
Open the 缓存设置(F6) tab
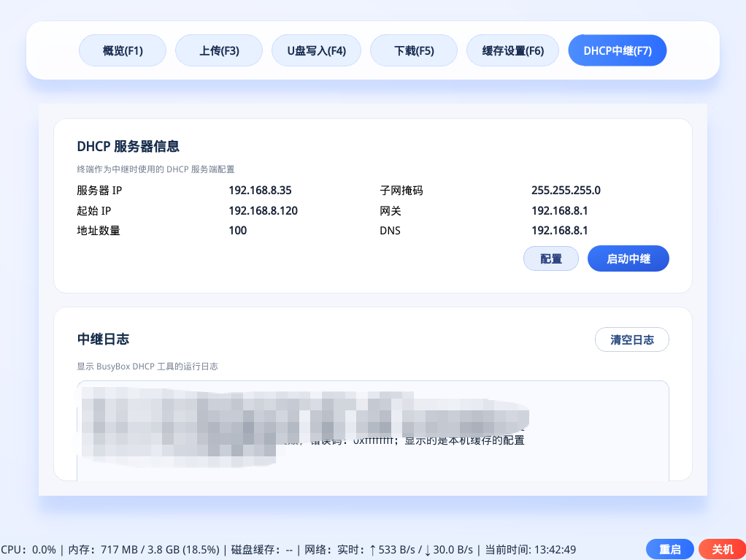512,51
